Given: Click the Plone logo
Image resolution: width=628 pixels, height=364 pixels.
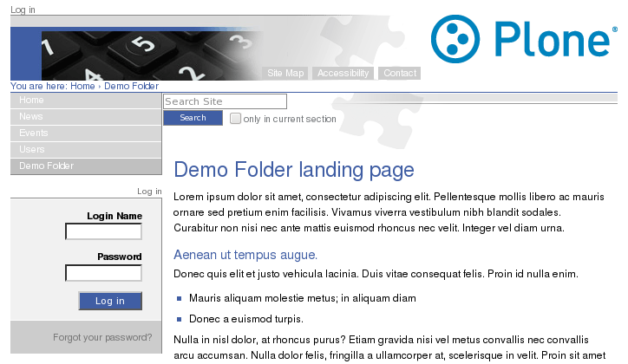Looking at the screenshot, I should [524, 39].
